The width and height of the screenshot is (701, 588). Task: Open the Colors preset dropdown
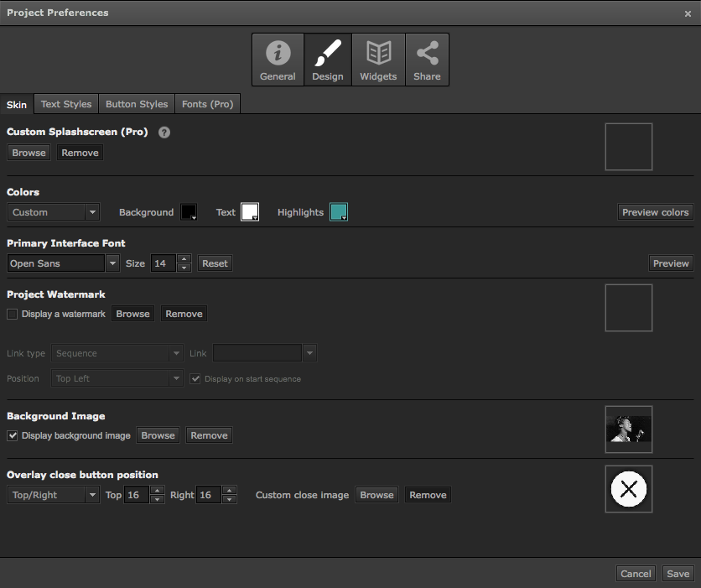click(53, 212)
